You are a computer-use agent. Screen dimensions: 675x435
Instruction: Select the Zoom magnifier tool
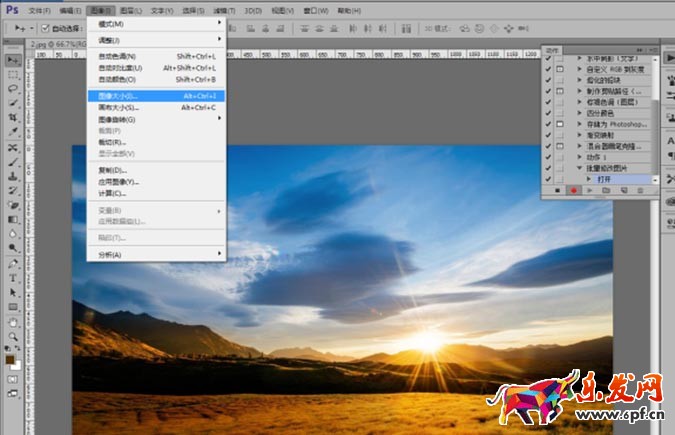pos(14,338)
